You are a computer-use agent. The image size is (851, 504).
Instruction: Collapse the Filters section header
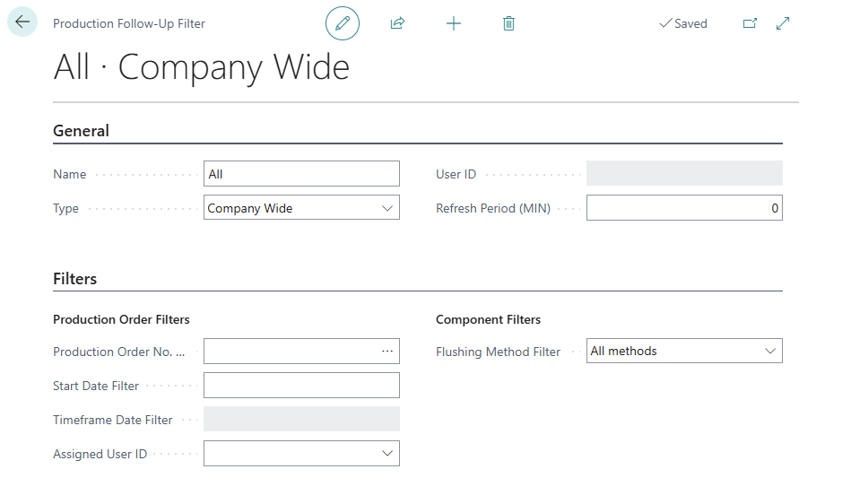pos(75,279)
